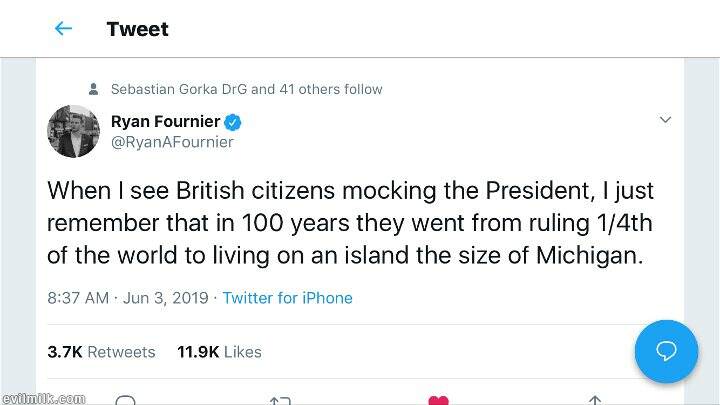720x405 pixels.
Task: Click the blue floating reply bubble button
Action: point(666,351)
